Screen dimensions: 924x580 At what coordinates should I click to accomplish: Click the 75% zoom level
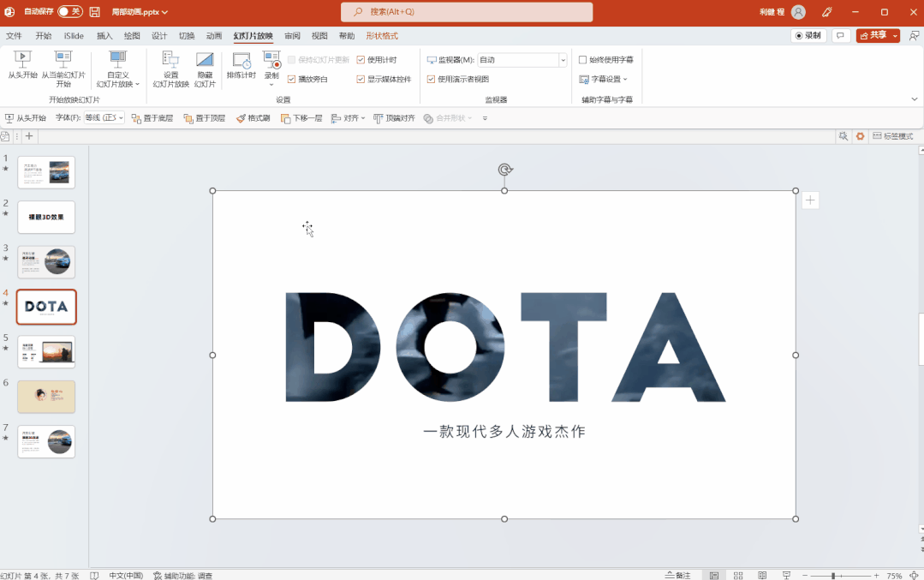click(x=894, y=575)
